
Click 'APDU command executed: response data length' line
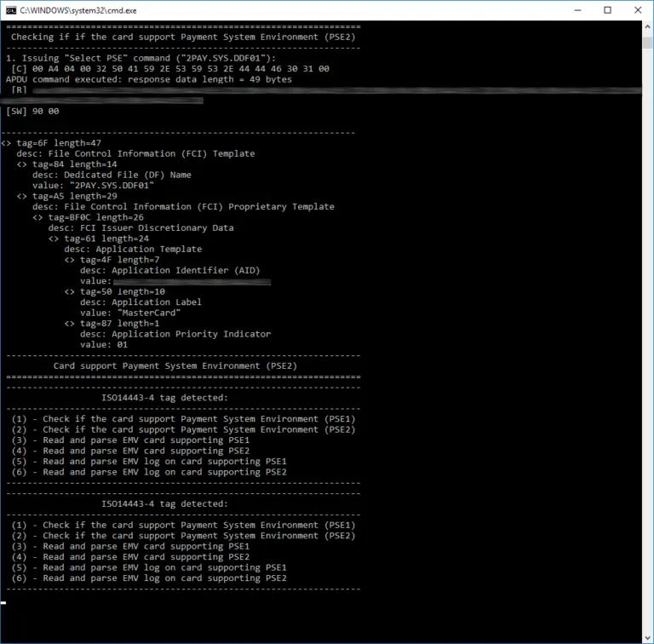point(149,79)
